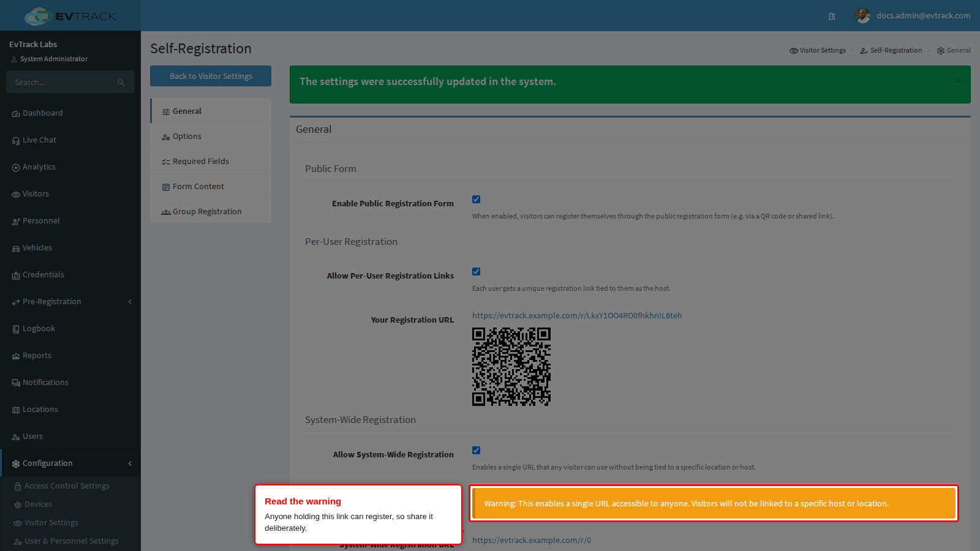Click the Credentials sidebar icon
The image size is (980, 551).
pyautogui.click(x=16, y=275)
